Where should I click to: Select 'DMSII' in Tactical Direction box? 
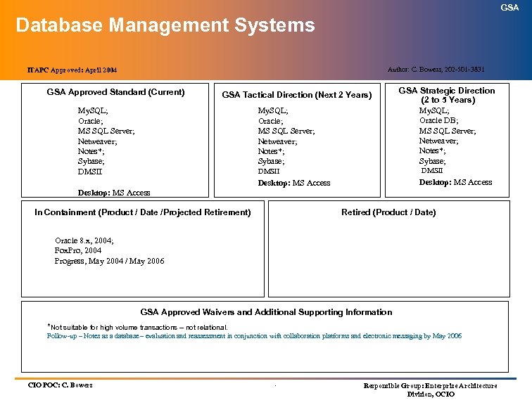point(269,172)
